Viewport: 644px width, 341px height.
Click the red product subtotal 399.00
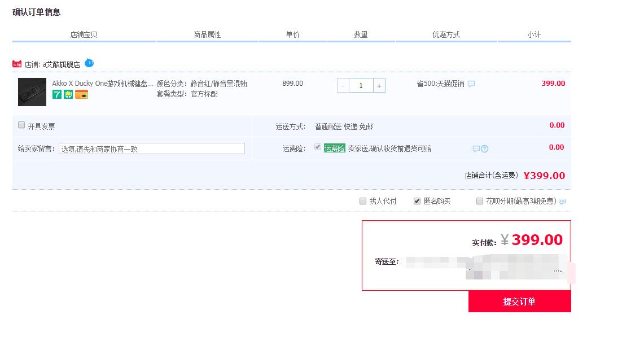point(553,84)
